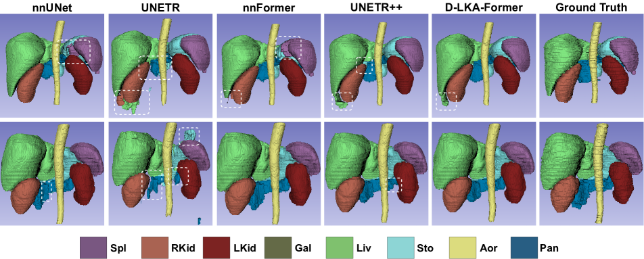644x259 pixels.
Task: Open bottom-row D-LKA-Former segmentation image
Action: click(x=484, y=174)
